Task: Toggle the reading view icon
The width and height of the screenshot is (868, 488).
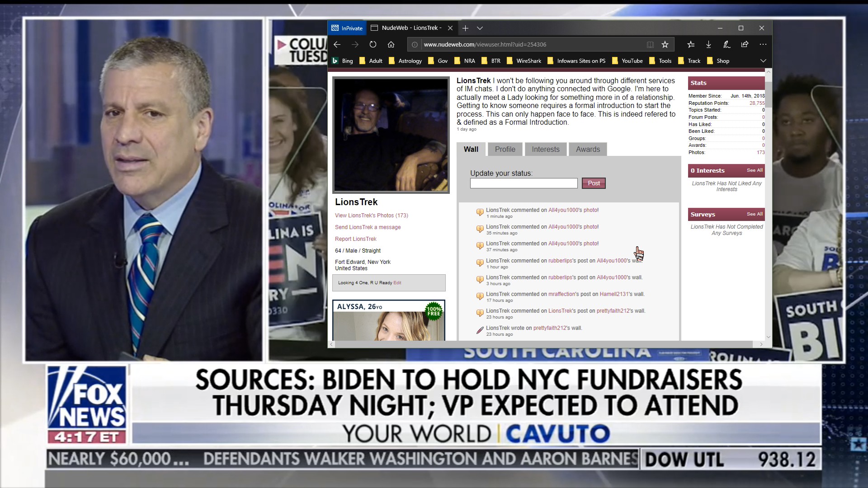Action: (650, 44)
